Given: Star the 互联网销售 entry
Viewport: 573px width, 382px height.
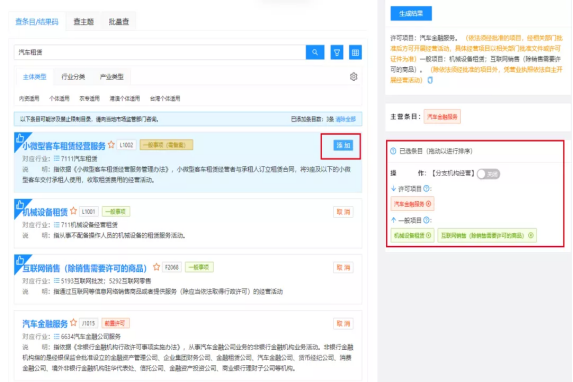Looking at the screenshot, I should 156,267.
